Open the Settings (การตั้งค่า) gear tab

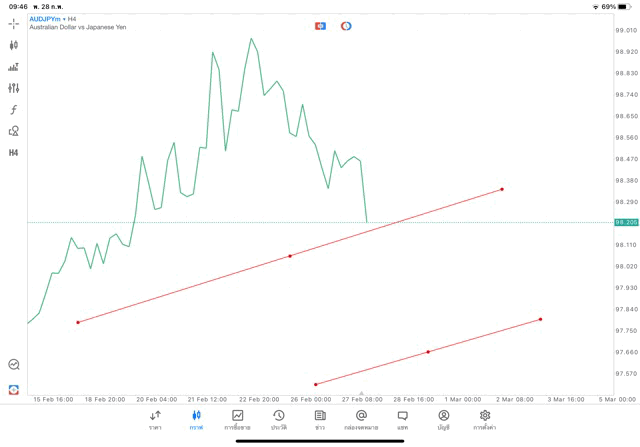tap(485, 419)
